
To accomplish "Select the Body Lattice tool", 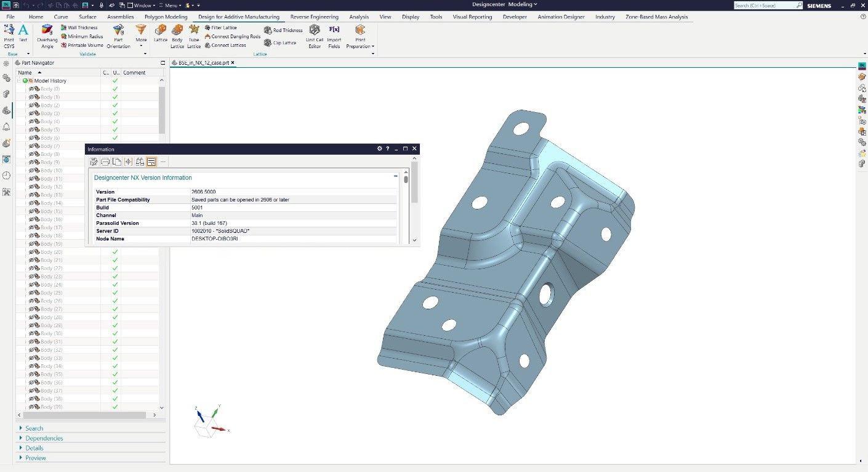I will [177, 36].
